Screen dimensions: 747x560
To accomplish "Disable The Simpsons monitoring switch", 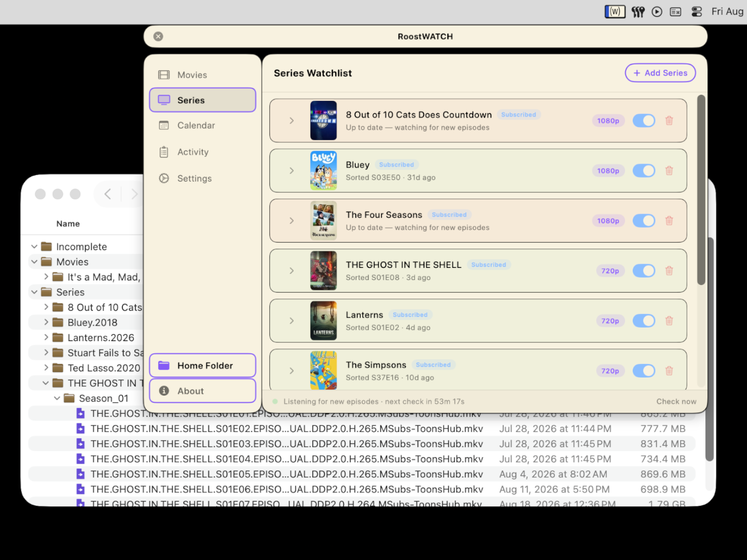I will [644, 371].
